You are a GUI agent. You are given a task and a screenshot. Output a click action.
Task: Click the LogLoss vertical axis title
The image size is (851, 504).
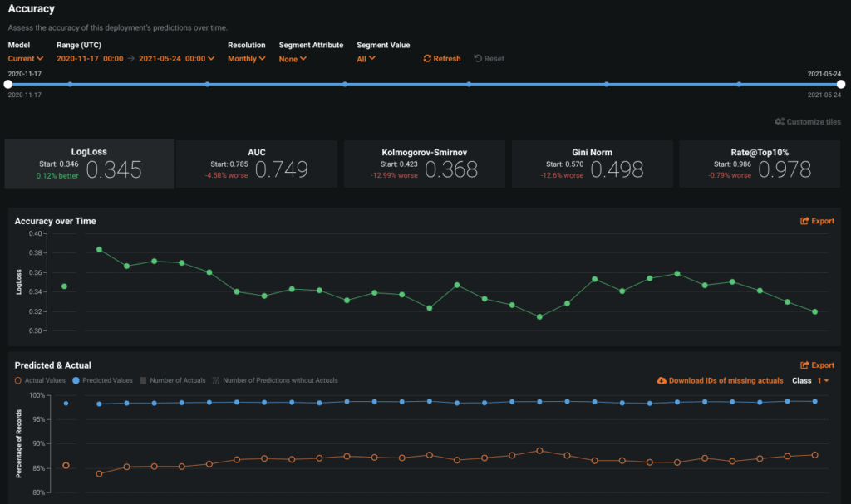(x=19, y=282)
